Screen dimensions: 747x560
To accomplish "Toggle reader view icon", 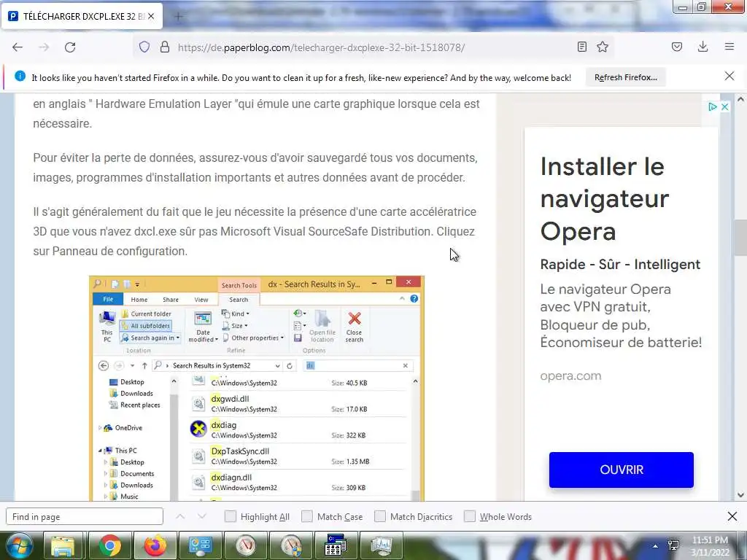I will click(581, 47).
